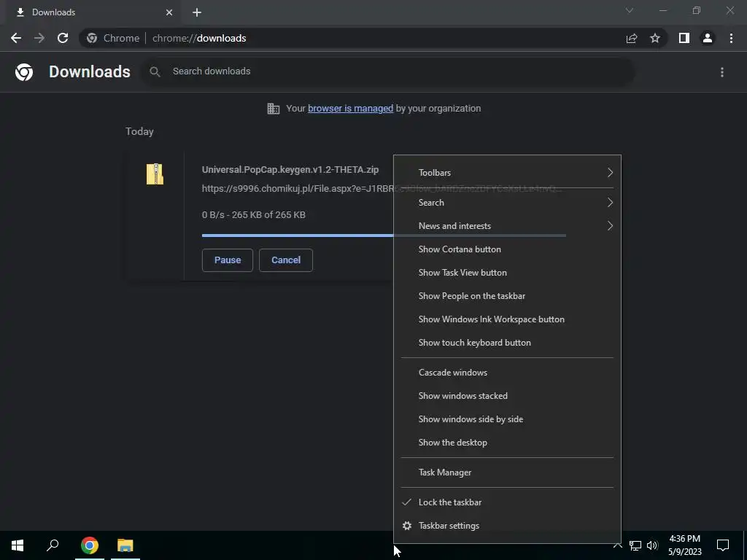Screen dimensions: 747x560
Task: Close the Downloads tab
Action: point(169,12)
